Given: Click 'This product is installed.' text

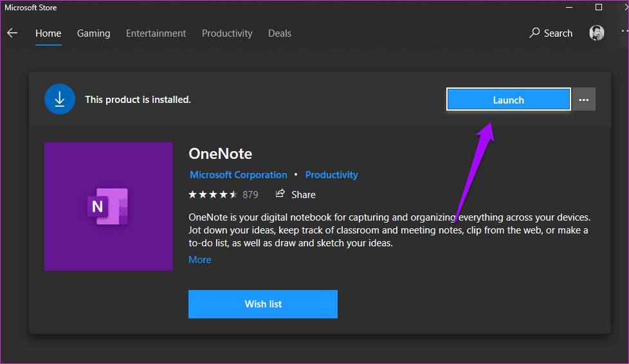Looking at the screenshot, I should [x=138, y=100].
